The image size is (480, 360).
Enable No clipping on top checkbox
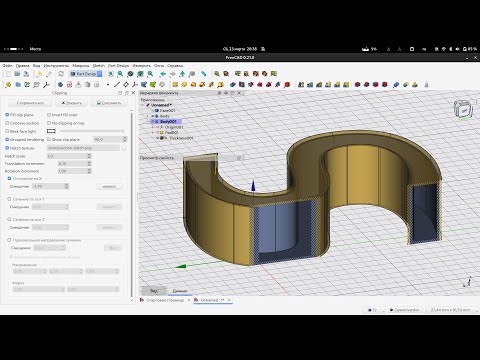pyautogui.click(x=49, y=123)
